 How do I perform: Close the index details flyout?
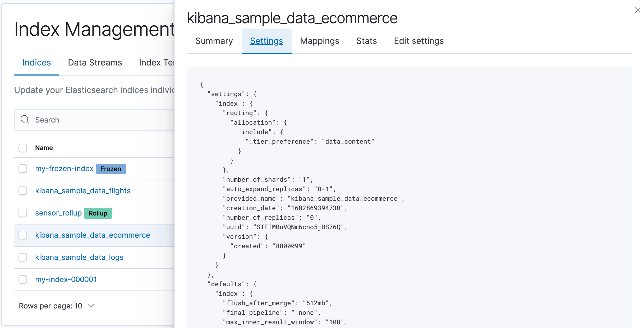pos(637,10)
